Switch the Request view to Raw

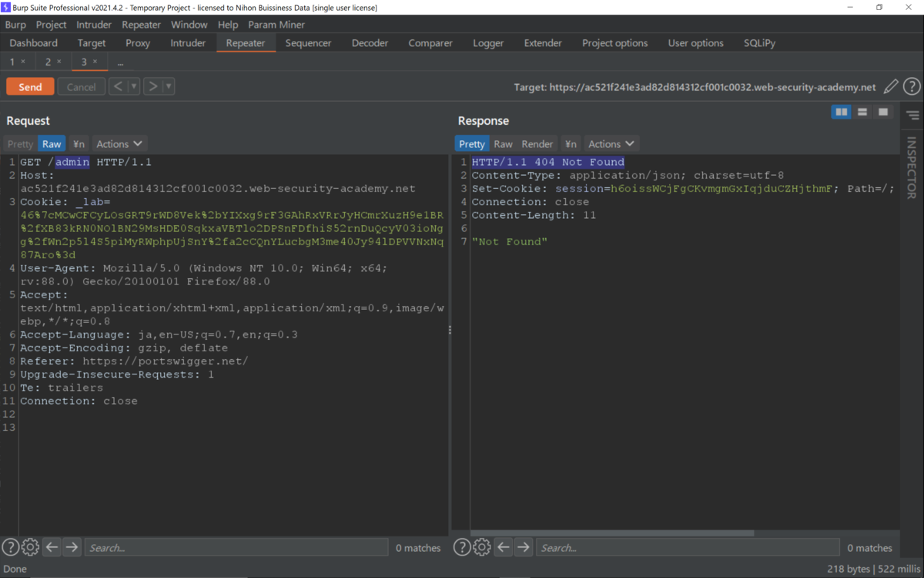click(x=52, y=143)
